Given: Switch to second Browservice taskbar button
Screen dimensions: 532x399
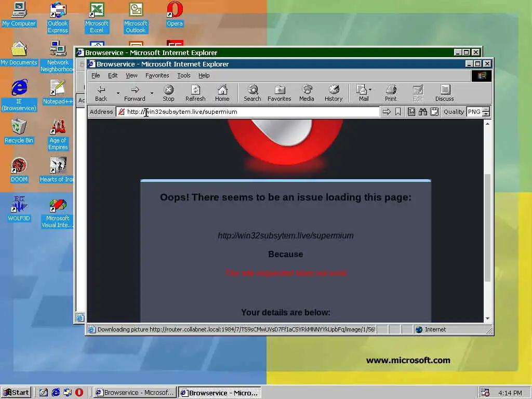Looking at the screenshot, I should (220, 393).
